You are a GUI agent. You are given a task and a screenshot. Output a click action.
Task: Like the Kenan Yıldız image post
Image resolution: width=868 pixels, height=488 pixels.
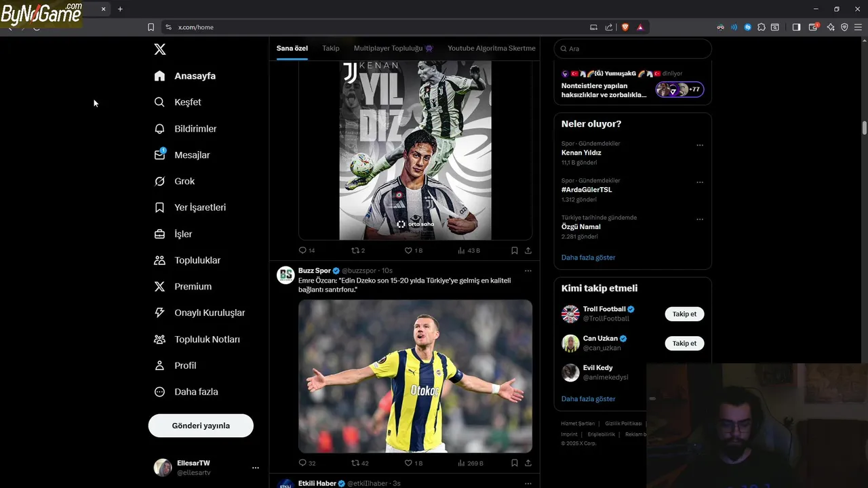tap(413, 251)
